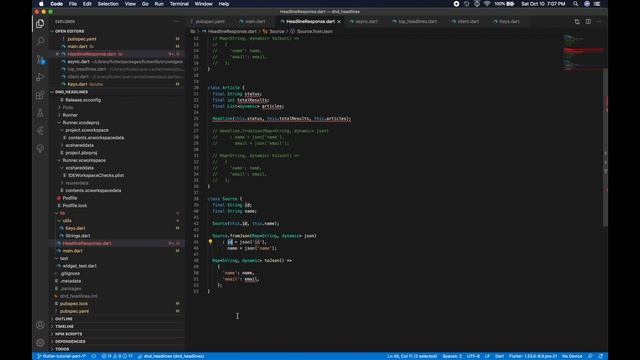Expand the Todos section
The width and height of the screenshot is (640, 360).
coord(62,349)
